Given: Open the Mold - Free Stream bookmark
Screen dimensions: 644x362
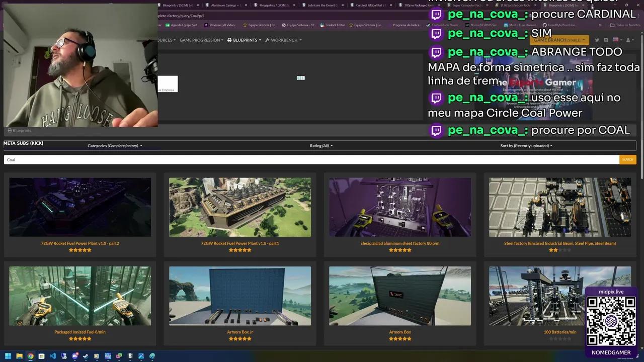Looking at the screenshot, I should coord(519,25).
